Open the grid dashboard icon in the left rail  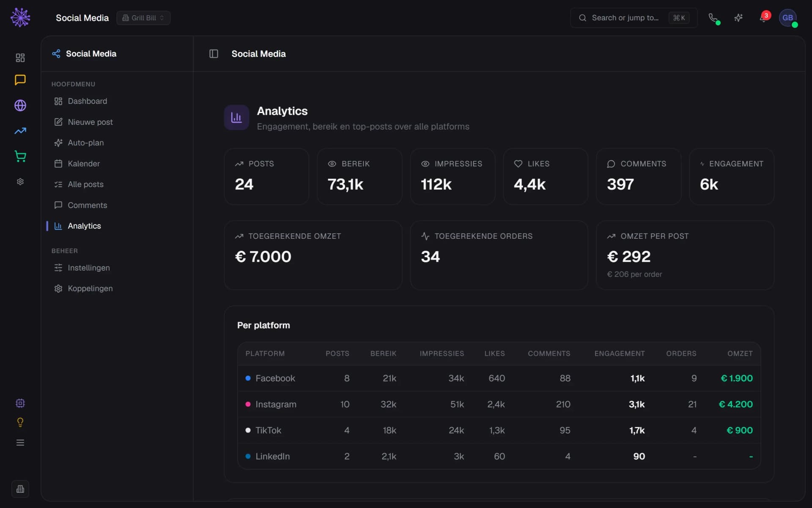click(20, 58)
